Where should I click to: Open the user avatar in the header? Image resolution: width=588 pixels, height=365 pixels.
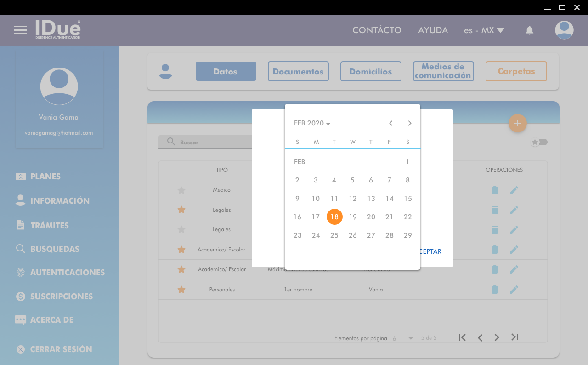(564, 30)
